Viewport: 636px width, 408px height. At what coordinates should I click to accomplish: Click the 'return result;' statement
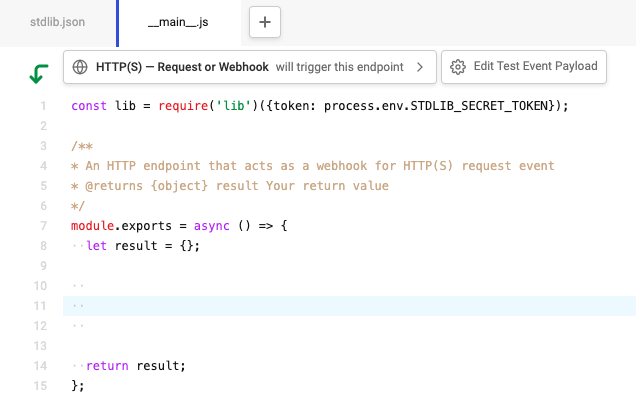pyautogui.click(x=136, y=366)
